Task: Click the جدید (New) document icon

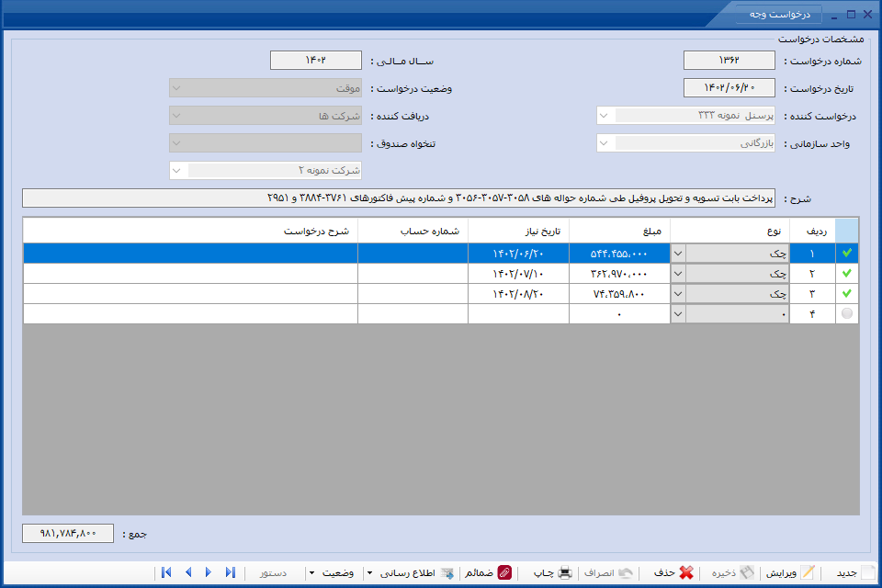Action: pyautogui.click(x=868, y=572)
